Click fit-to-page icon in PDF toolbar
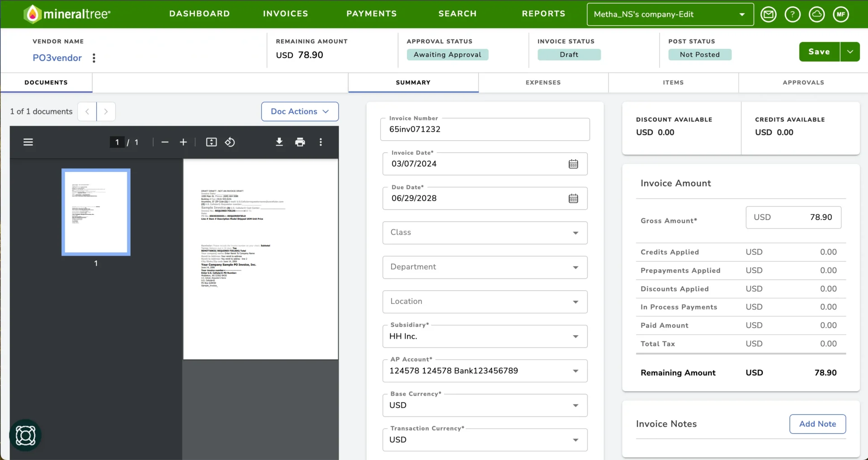This screenshot has height=460, width=868. (x=211, y=142)
